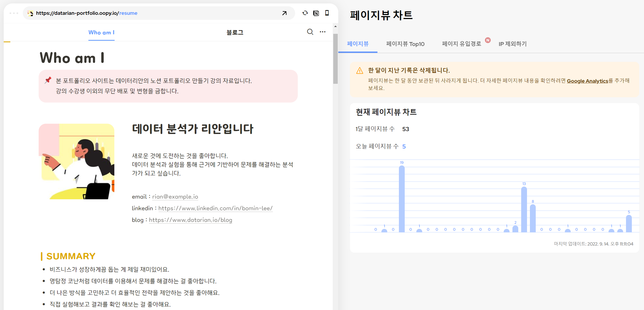This screenshot has height=310, width=644.
Task: Click the search magnifier icon
Action: coord(310,32)
